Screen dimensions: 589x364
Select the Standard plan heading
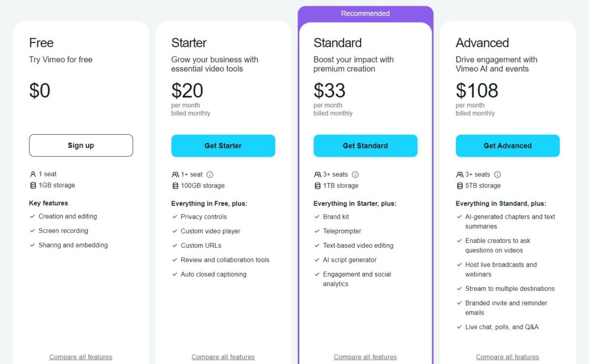click(337, 43)
